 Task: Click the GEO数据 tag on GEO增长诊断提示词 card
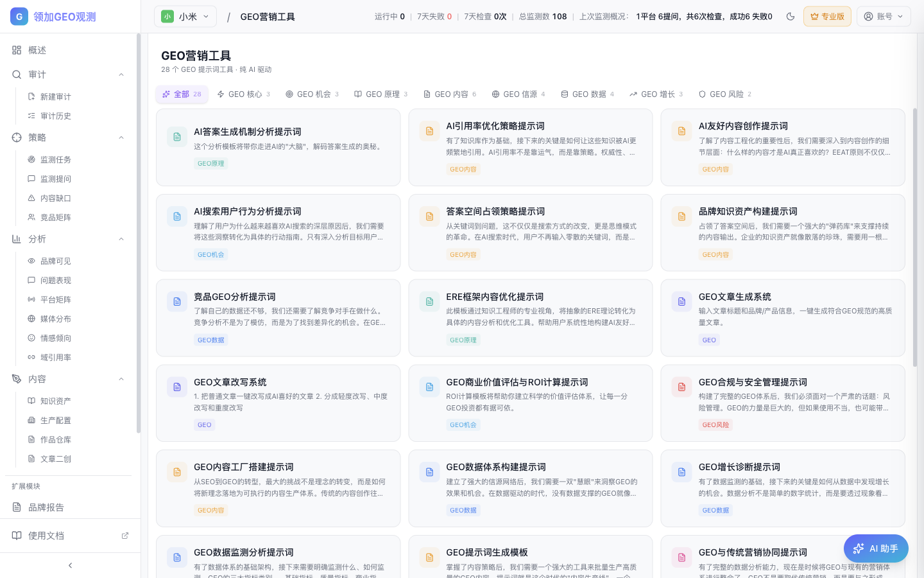715,510
